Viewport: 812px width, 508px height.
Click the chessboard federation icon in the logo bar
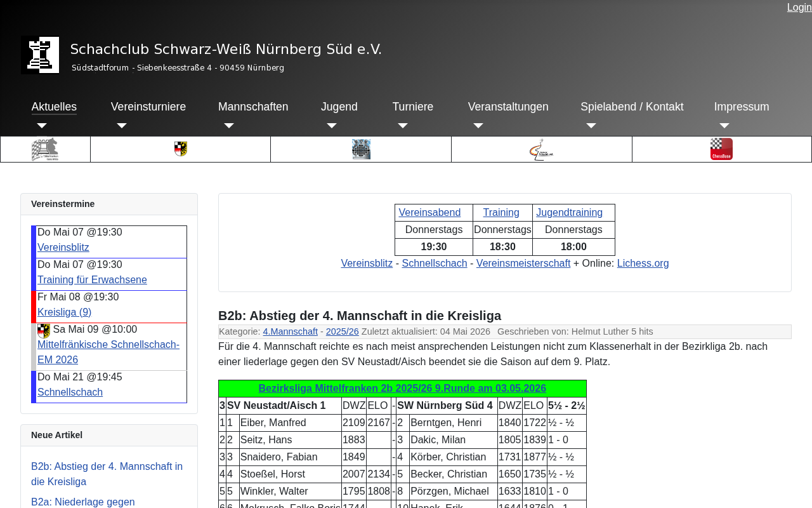point(361,149)
